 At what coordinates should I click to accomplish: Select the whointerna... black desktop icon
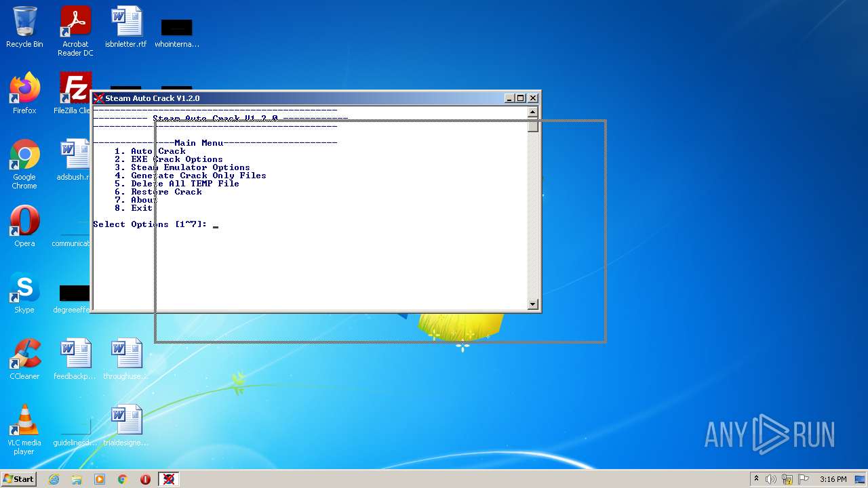tap(177, 33)
